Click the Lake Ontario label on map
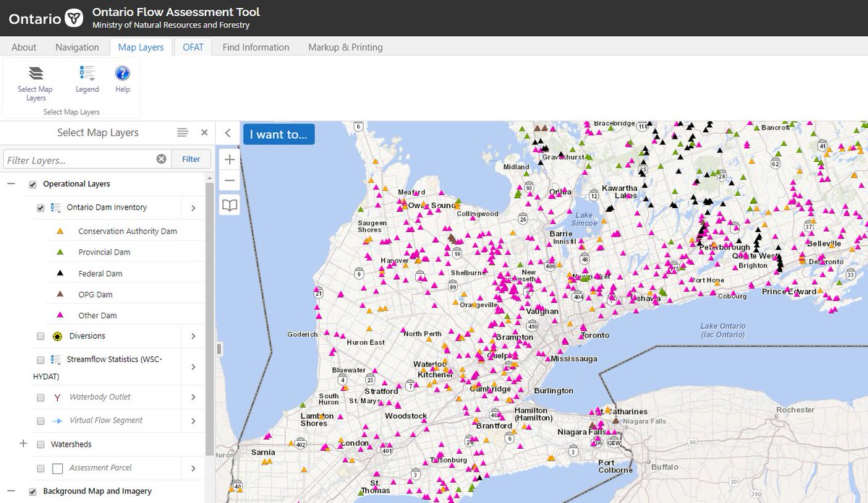 [x=722, y=330]
